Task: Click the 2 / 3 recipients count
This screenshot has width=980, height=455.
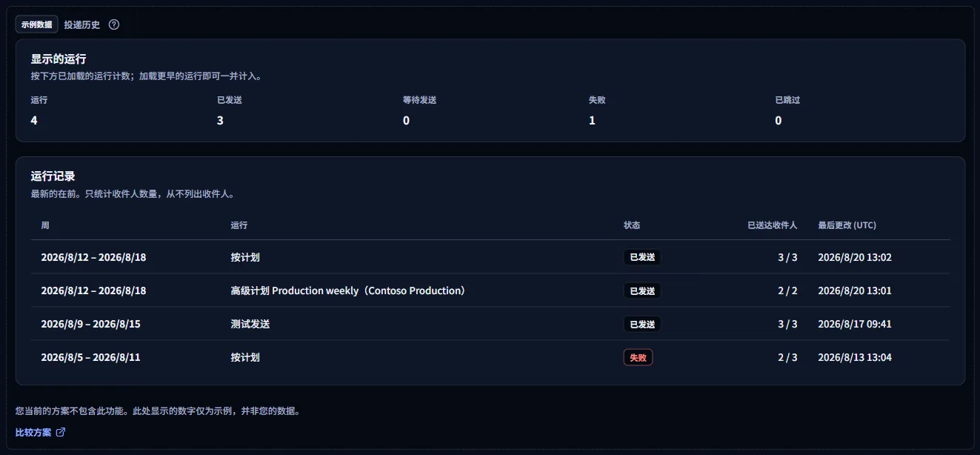Action: (787, 357)
